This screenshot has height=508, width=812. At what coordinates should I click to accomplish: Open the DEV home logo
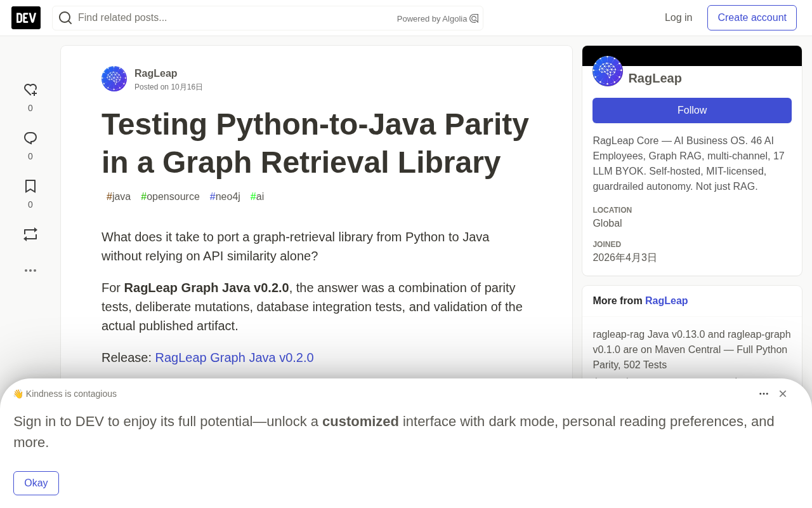tap(26, 18)
